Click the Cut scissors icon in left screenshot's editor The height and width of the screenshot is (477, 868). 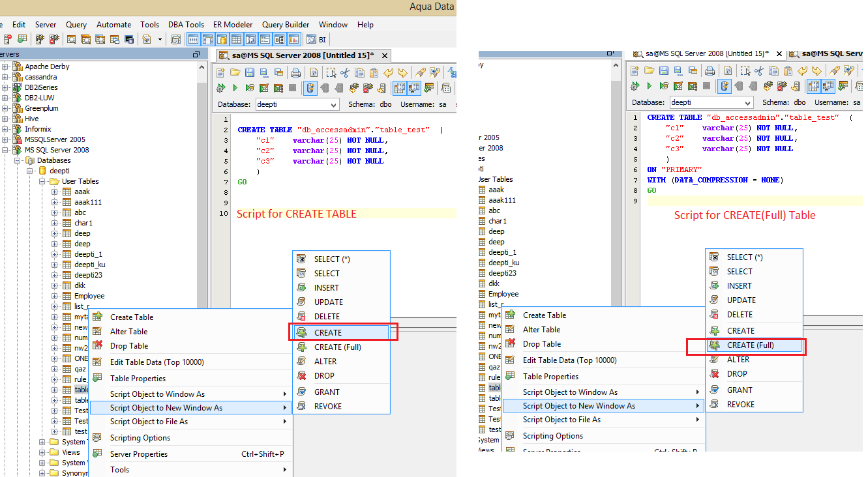344,72
